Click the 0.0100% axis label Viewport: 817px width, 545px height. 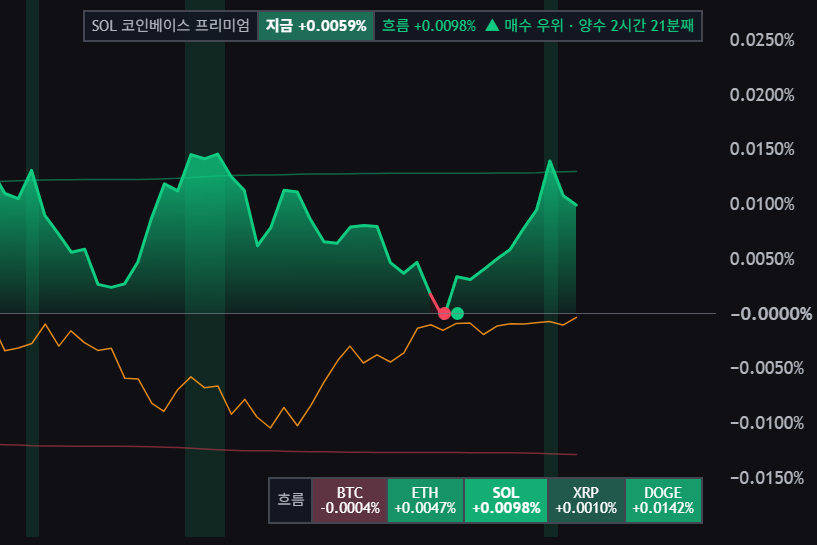click(x=762, y=204)
